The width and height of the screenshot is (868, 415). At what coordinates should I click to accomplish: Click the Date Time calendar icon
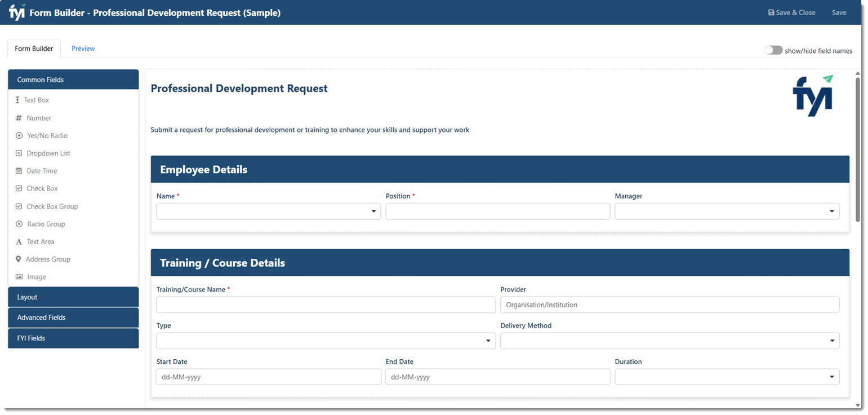(19, 171)
